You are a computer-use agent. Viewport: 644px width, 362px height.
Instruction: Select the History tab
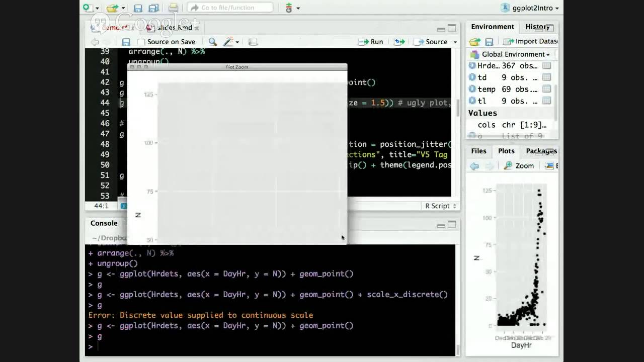(537, 27)
